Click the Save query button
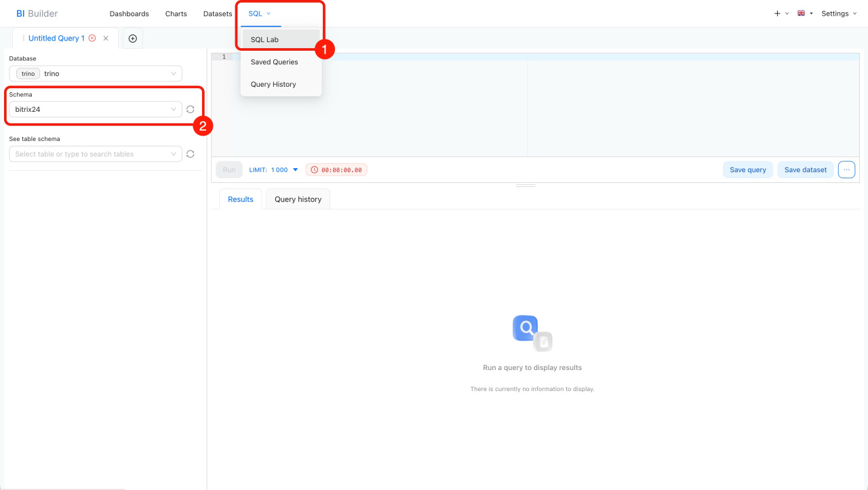 (x=747, y=169)
